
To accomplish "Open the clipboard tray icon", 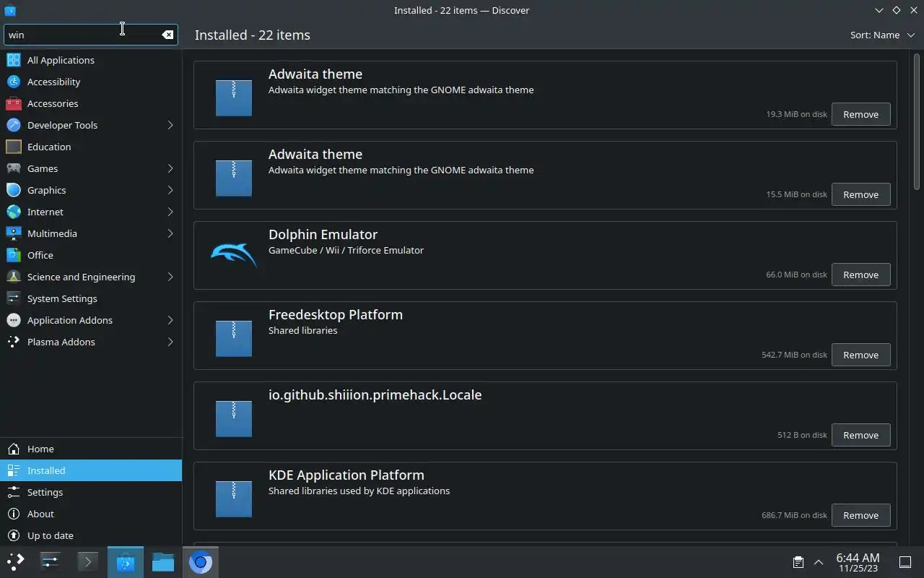I will (x=798, y=562).
